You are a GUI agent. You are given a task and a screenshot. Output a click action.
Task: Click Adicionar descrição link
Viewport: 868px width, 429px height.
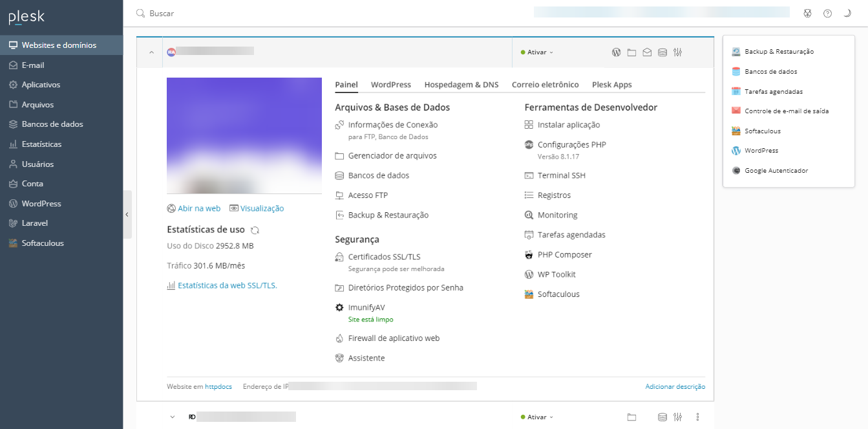coord(675,386)
